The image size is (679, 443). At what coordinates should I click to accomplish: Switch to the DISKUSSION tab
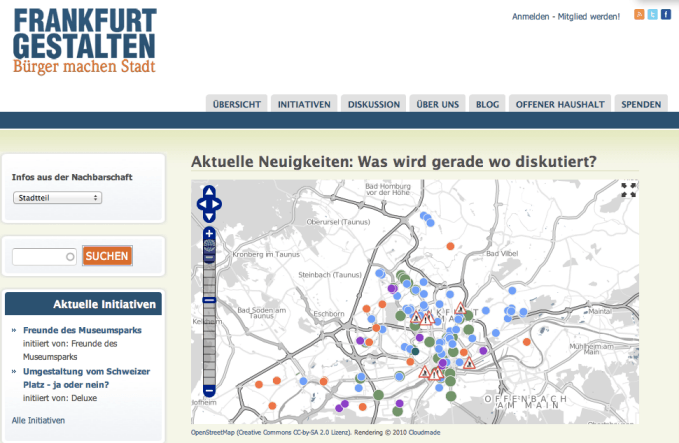point(374,104)
